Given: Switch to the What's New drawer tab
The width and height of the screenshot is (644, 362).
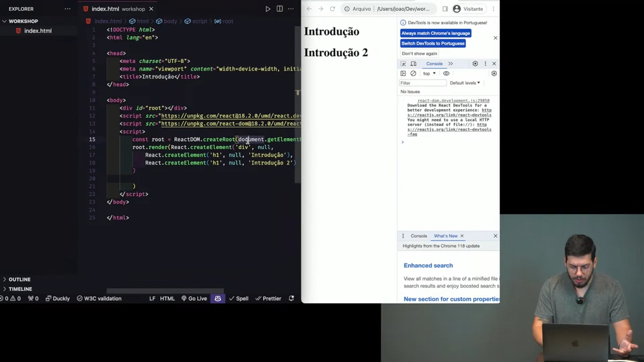Looking at the screenshot, I should coord(445,236).
